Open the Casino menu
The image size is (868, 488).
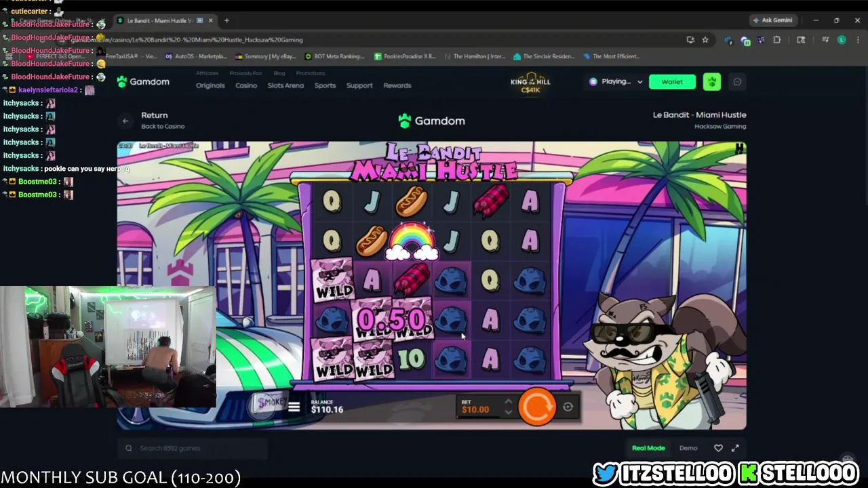(246, 85)
